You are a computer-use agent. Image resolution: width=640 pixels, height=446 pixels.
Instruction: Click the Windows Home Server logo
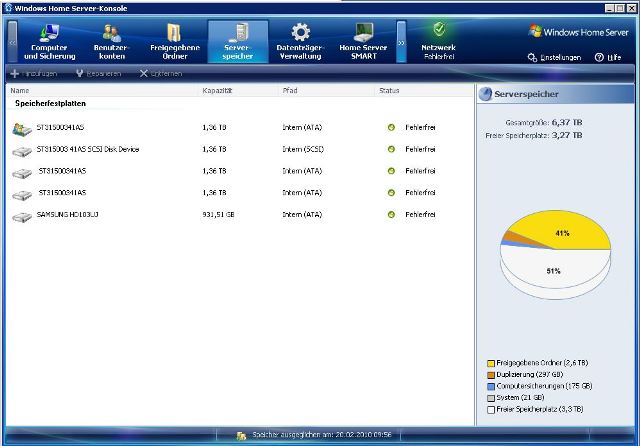(x=578, y=32)
